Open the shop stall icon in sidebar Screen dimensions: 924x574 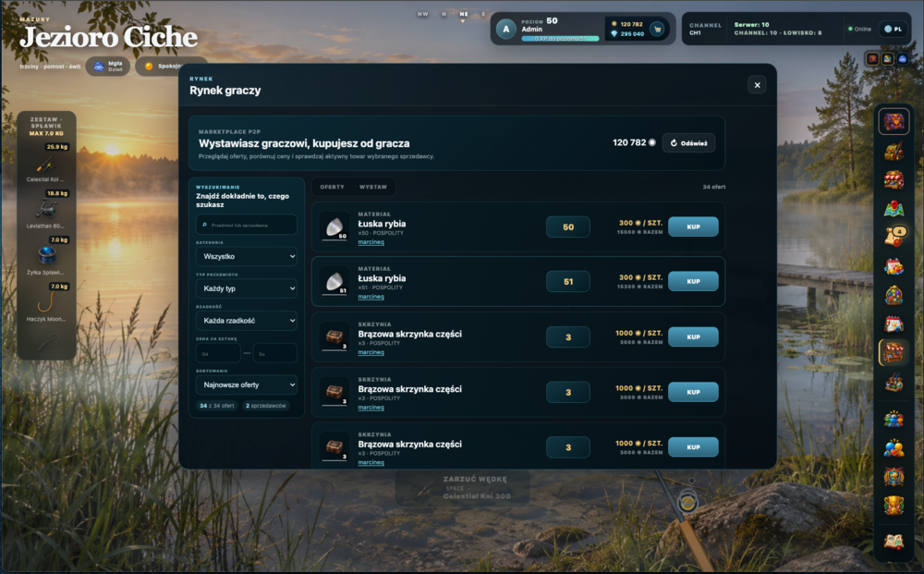point(894,179)
